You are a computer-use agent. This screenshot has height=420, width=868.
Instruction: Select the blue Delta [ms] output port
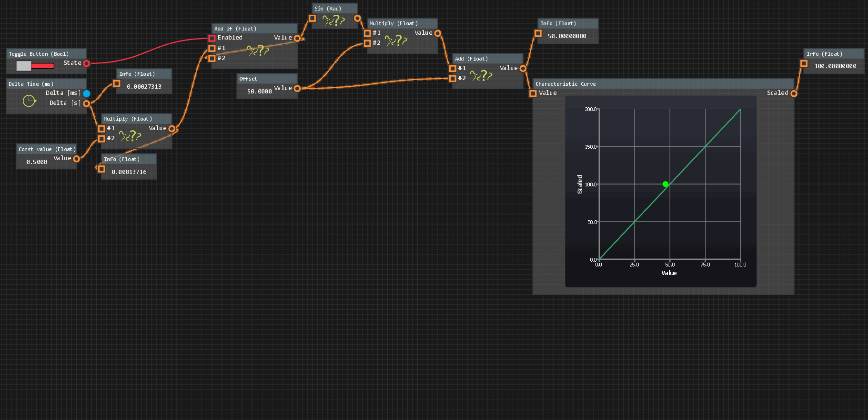click(87, 93)
